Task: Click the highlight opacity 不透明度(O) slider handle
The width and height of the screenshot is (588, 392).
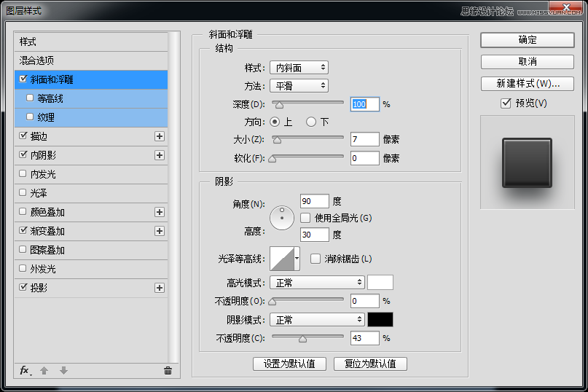Action: tap(273, 302)
